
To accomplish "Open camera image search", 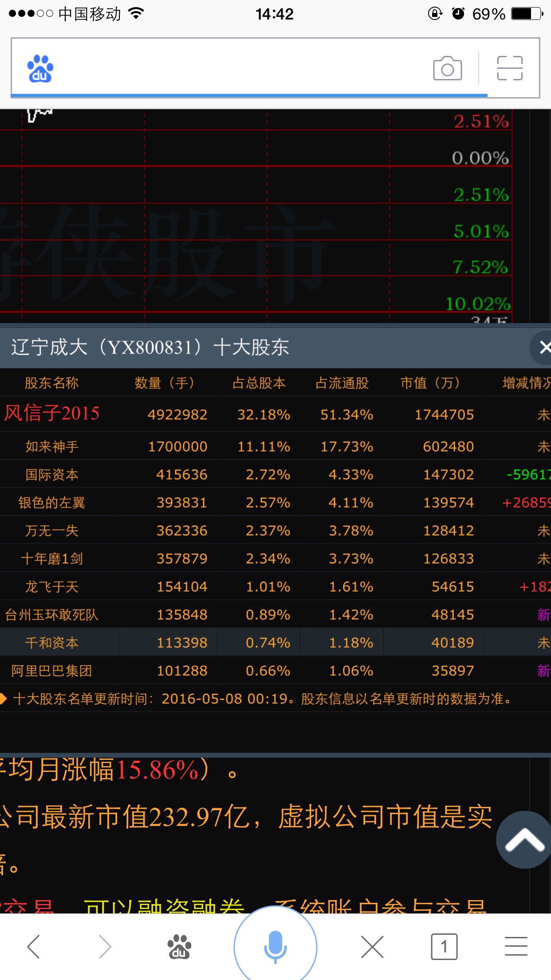I will (447, 68).
